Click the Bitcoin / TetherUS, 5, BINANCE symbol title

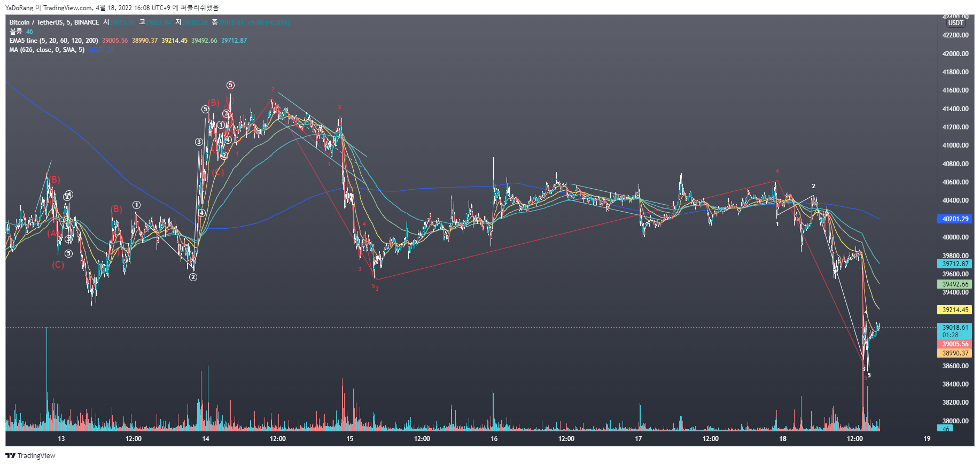tap(54, 22)
